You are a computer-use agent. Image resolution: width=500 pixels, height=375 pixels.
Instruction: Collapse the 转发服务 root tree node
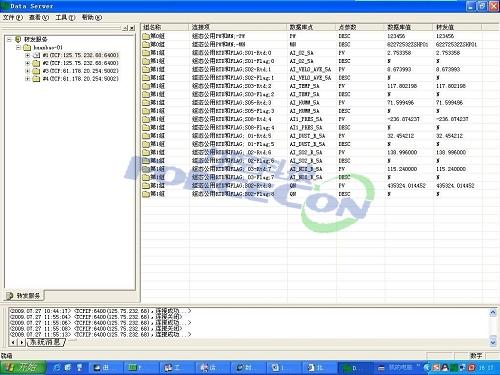(x=9, y=39)
